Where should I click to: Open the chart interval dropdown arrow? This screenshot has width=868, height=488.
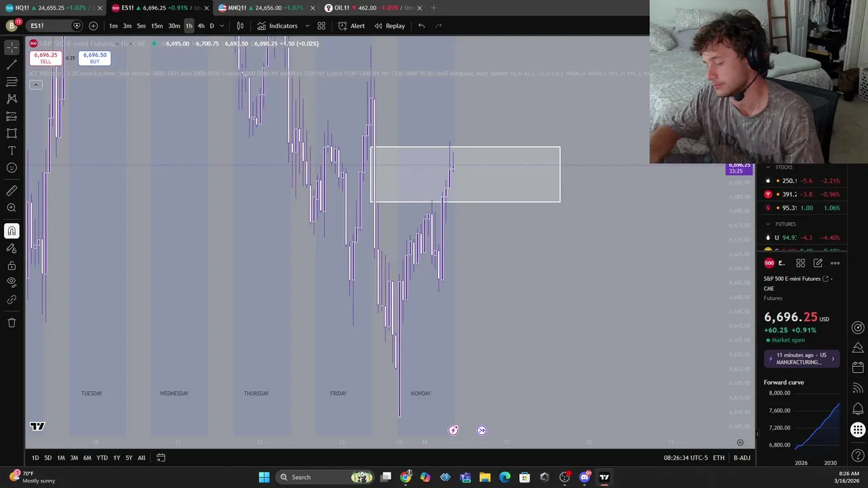[222, 26]
